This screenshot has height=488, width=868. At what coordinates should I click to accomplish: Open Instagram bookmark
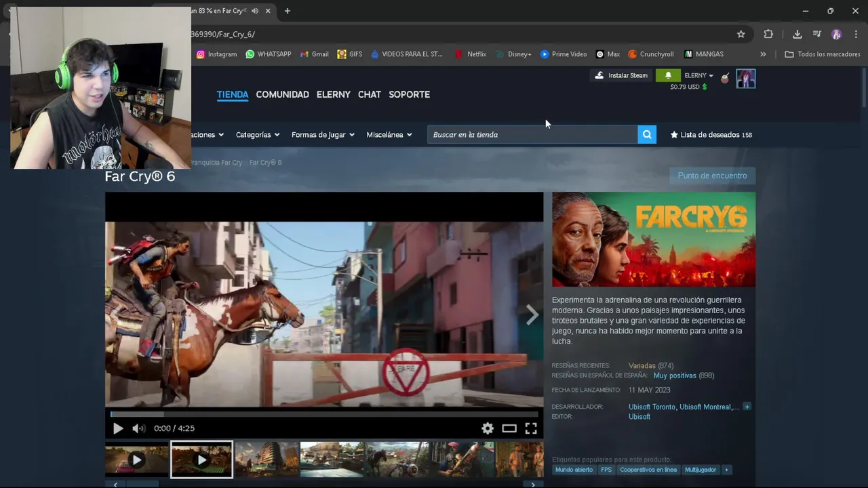point(216,54)
